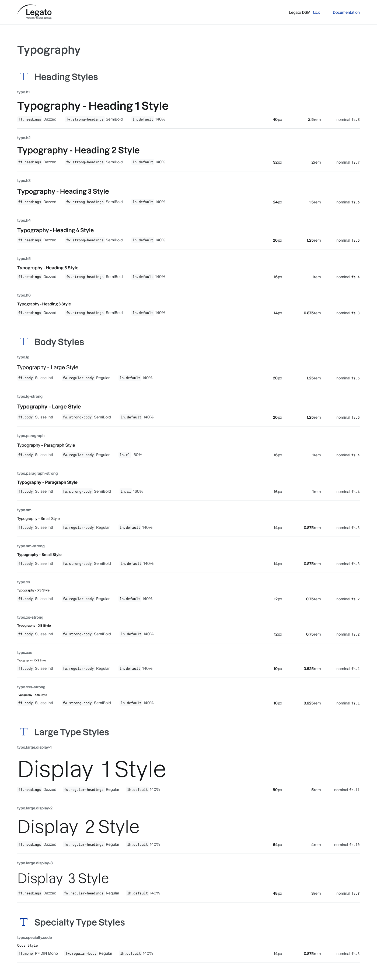Image resolution: width=377 pixels, height=980 pixels.
Task: Click the Display 1 Style sample text
Action: [92, 769]
